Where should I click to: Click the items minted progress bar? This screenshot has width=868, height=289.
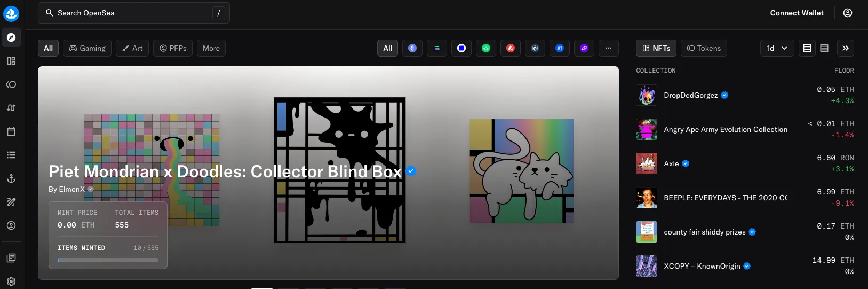coord(108,260)
